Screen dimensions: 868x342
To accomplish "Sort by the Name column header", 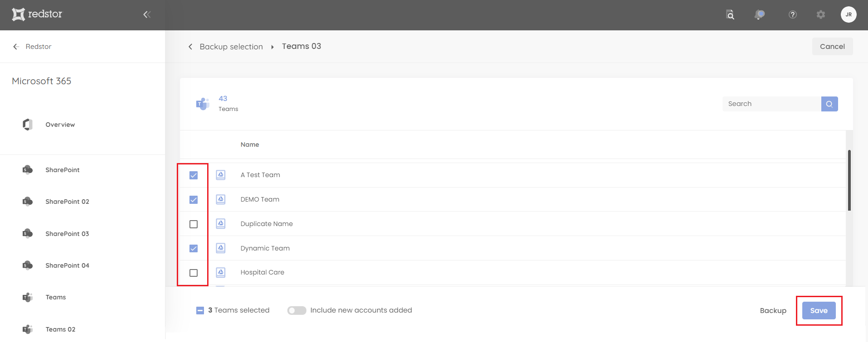I will [x=250, y=145].
